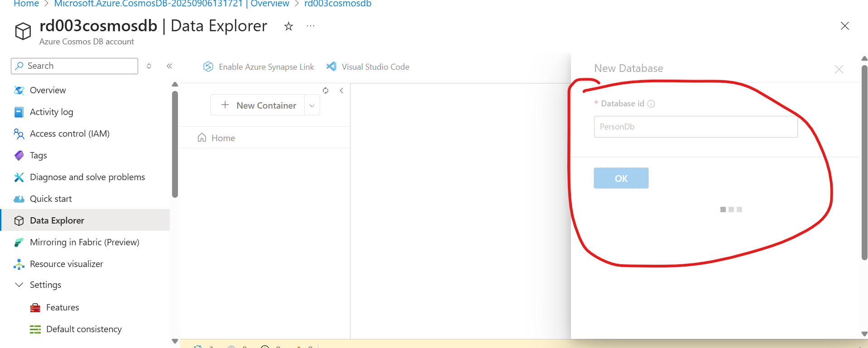868x348 pixels.
Task: Favorite the rd003cosmosdb page with the star
Action: click(x=288, y=27)
